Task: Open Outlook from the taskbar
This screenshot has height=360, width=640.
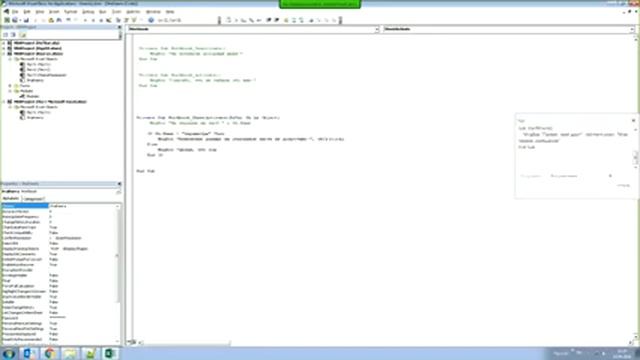Action: [29, 353]
